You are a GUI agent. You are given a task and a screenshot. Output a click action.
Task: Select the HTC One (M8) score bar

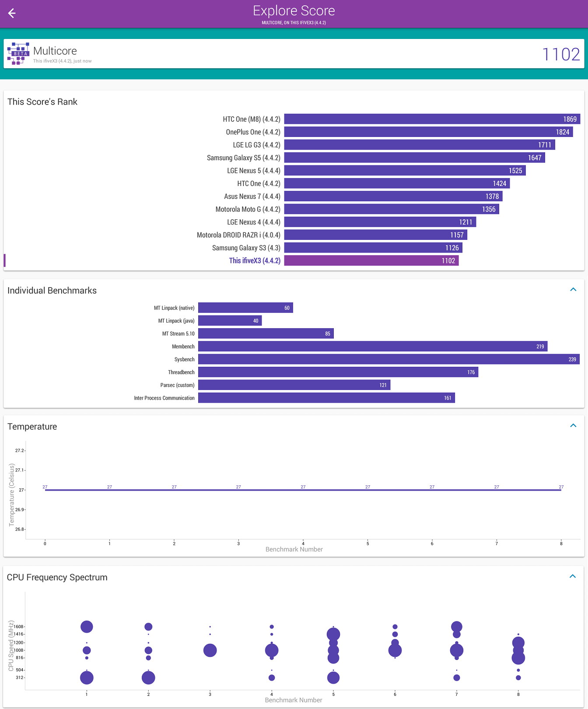pos(432,119)
